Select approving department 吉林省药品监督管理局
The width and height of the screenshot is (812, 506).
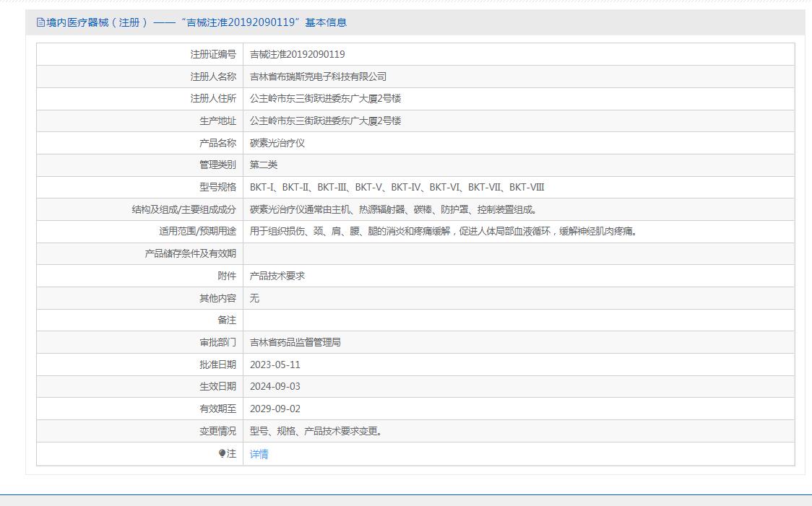tap(295, 342)
